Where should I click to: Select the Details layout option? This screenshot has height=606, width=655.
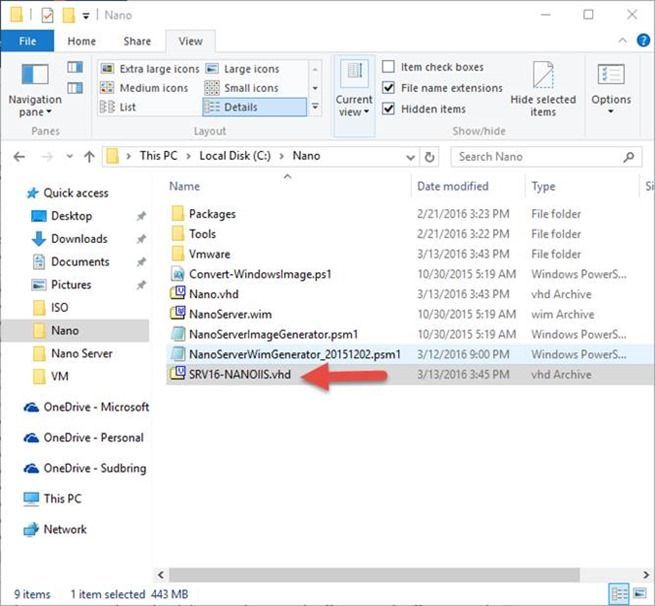(x=254, y=107)
